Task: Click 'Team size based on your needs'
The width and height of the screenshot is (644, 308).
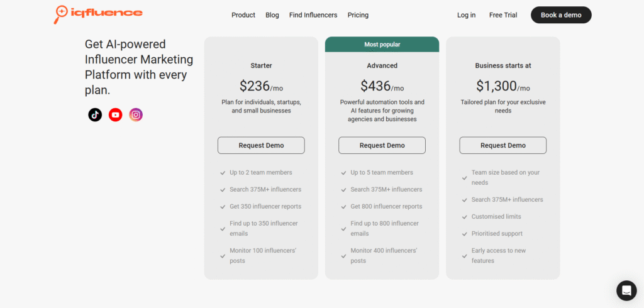Action: (x=506, y=177)
